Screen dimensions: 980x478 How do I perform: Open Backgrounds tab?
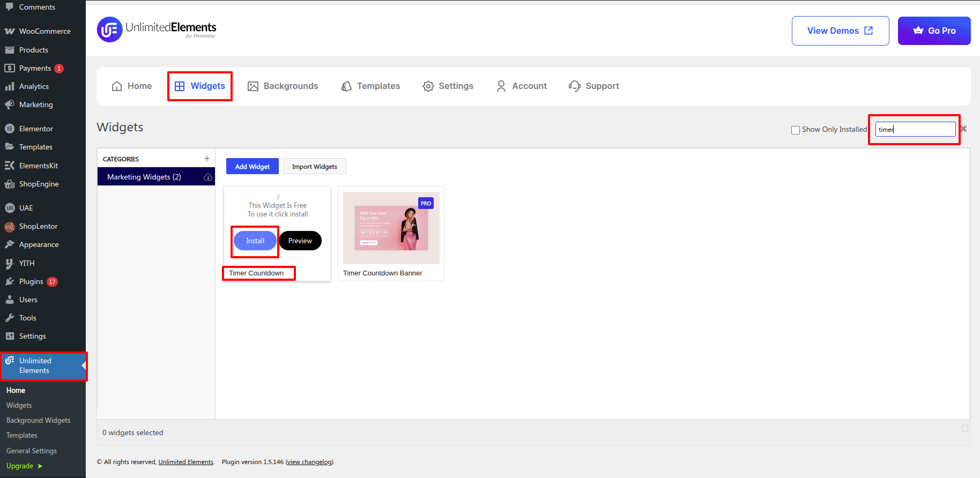coord(283,86)
